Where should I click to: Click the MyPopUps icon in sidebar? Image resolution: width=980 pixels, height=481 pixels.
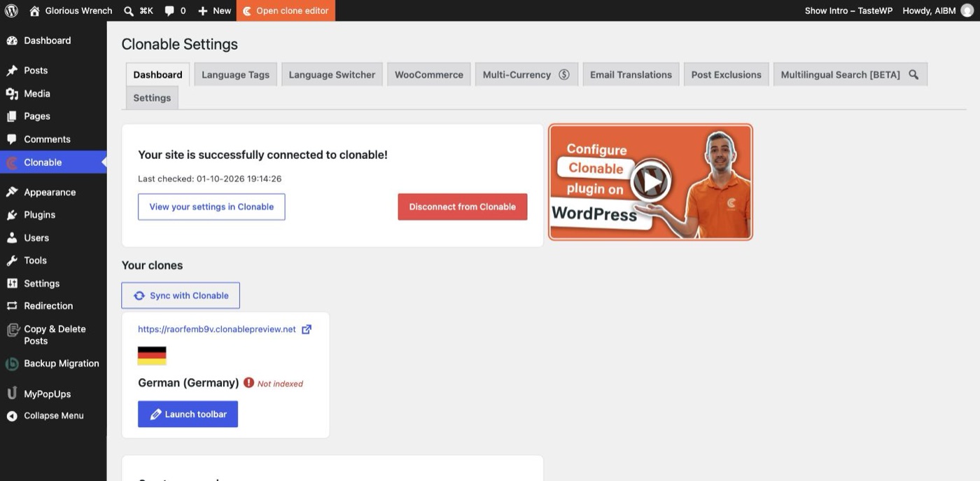click(12, 393)
